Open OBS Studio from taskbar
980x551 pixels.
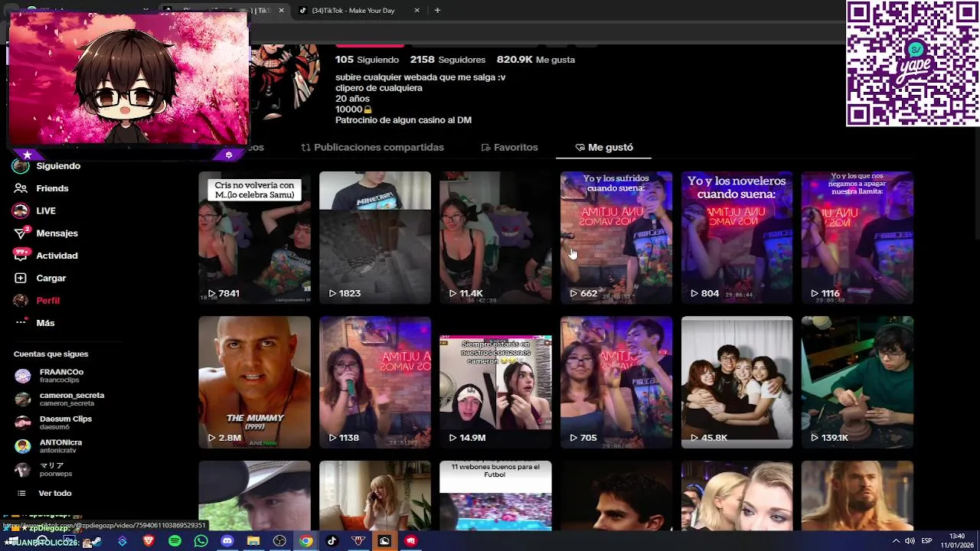tap(279, 541)
